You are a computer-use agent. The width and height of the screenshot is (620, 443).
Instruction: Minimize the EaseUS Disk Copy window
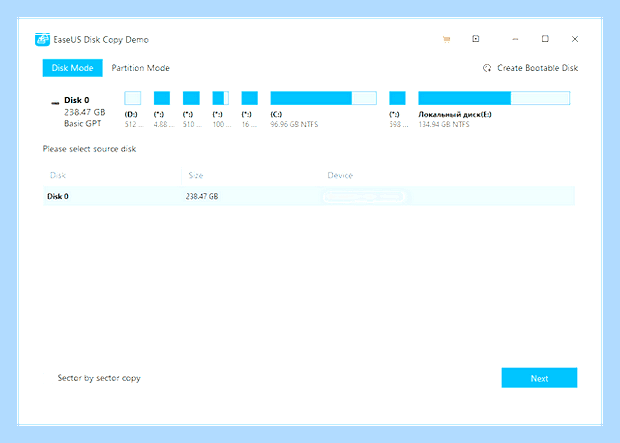515,39
